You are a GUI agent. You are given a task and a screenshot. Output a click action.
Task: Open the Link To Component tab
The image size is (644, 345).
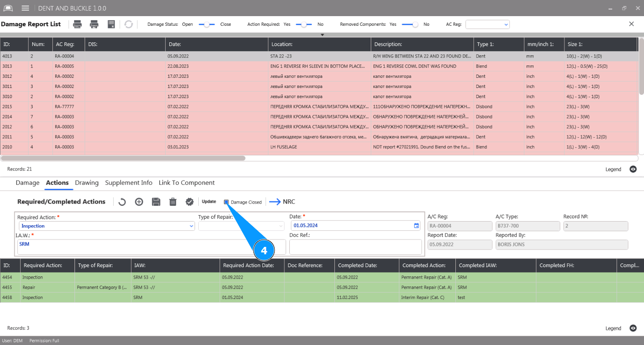[x=187, y=183]
